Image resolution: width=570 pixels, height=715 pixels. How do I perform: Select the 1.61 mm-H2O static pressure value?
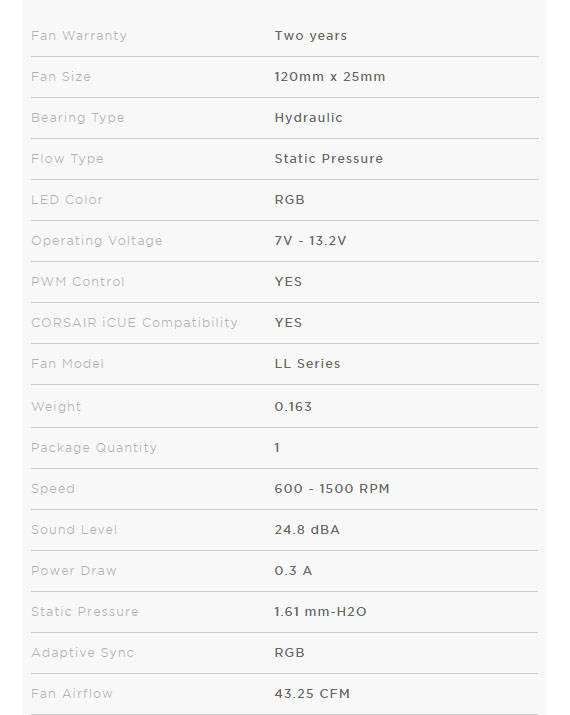321,612
